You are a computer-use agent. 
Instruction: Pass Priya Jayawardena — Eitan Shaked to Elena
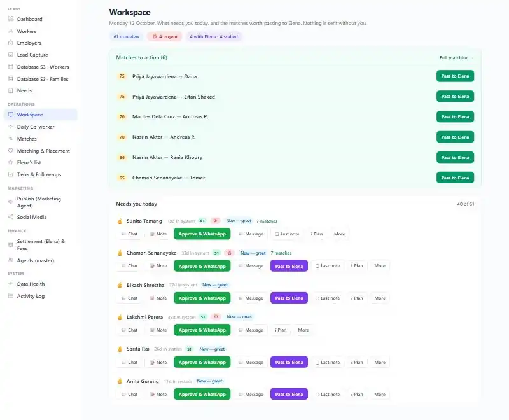pyautogui.click(x=455, y=96)
